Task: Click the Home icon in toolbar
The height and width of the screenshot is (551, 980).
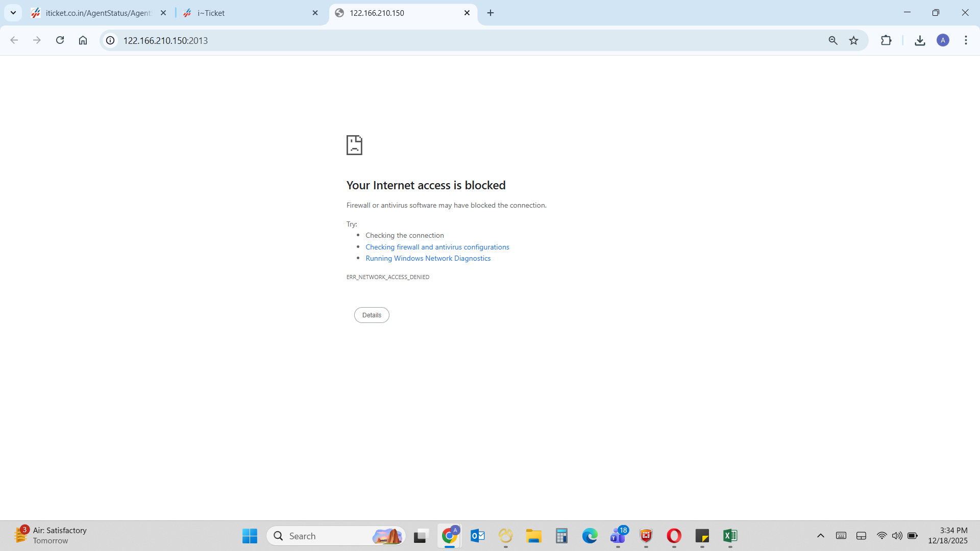Action: click(x=83, y=40)
